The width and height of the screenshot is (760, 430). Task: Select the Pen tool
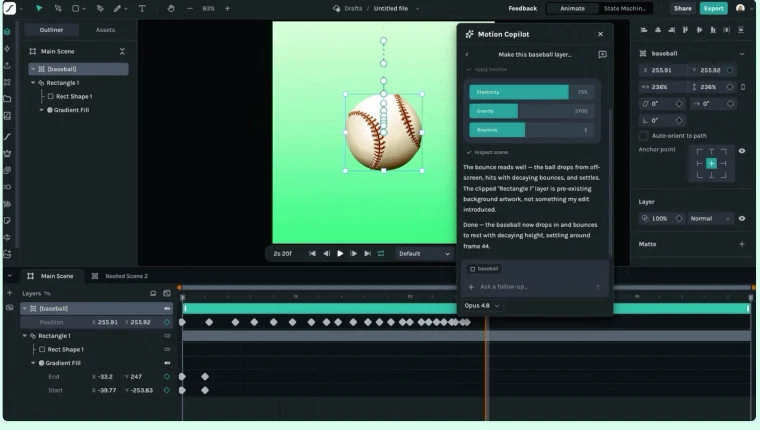100,8
